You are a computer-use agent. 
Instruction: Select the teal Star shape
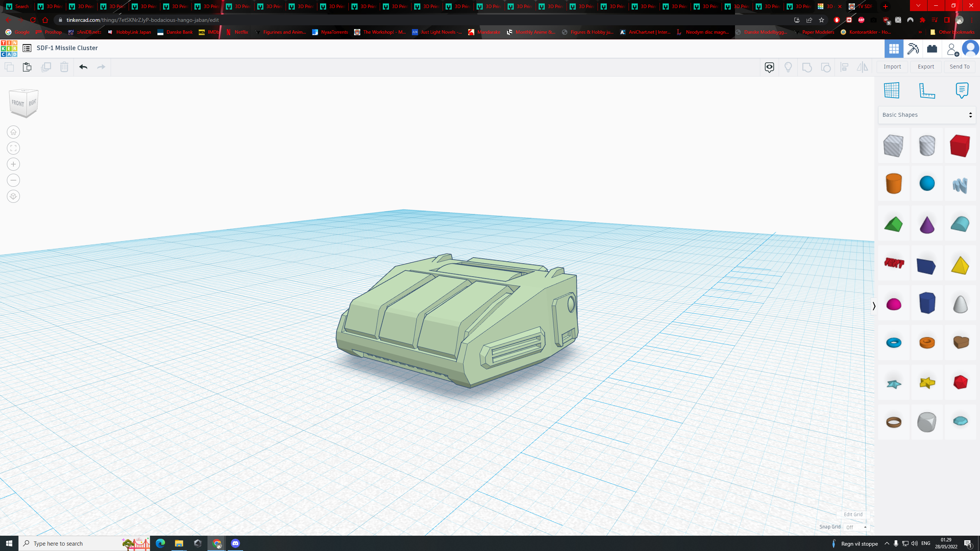[x=893, y=383]
